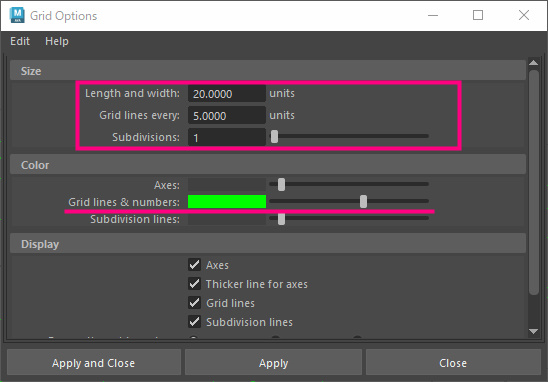Screen dimensions: 548x382
Task: Click the 'Length and width:' label
Action: click(132, 93)
